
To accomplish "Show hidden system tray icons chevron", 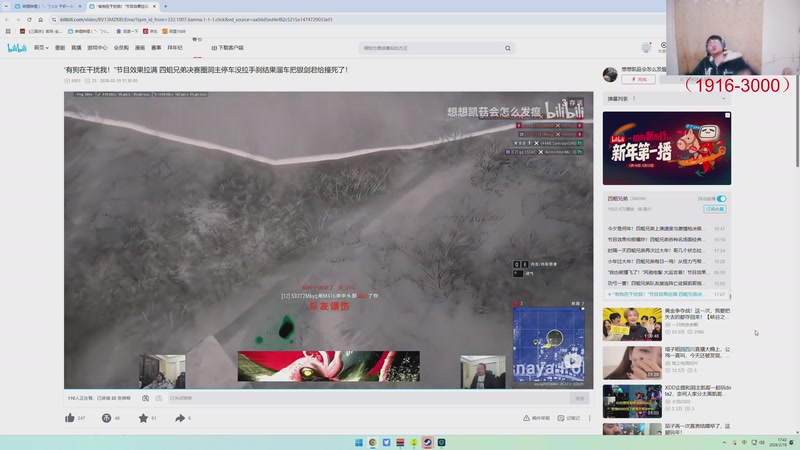I will tap(724, 442).
